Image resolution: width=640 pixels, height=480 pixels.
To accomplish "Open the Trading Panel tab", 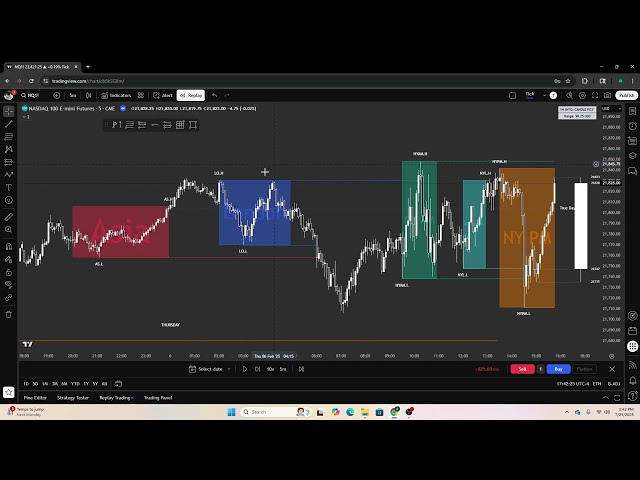I will click(x=158, y=398).
